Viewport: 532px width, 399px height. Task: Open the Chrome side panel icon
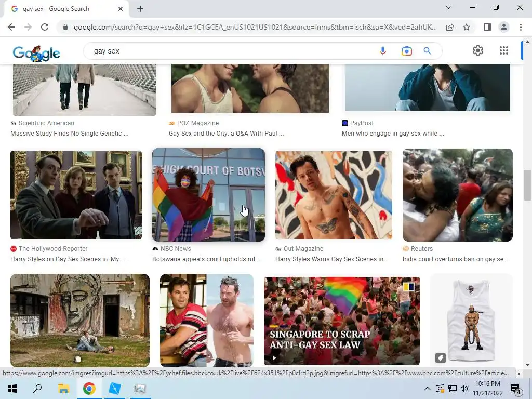point(487,27)
